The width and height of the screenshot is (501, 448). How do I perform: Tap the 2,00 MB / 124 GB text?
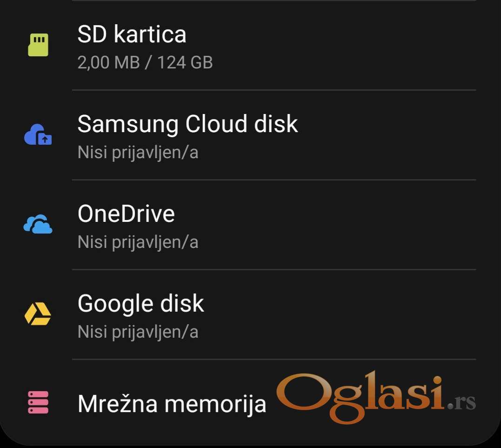145,62
